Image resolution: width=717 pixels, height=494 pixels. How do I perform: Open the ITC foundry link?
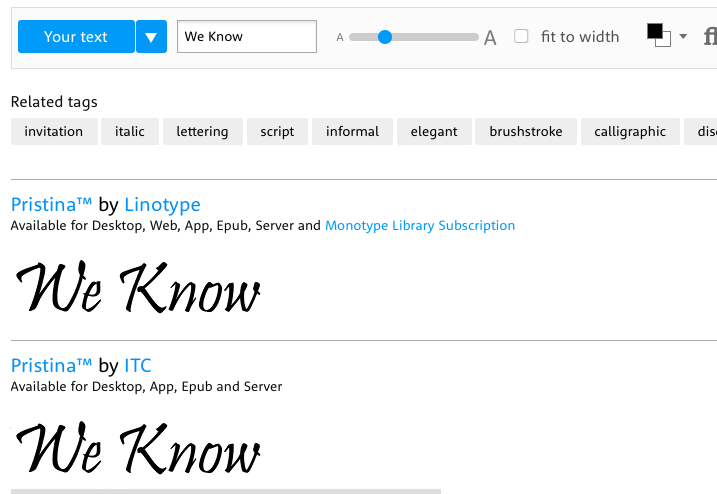point(138,365)
